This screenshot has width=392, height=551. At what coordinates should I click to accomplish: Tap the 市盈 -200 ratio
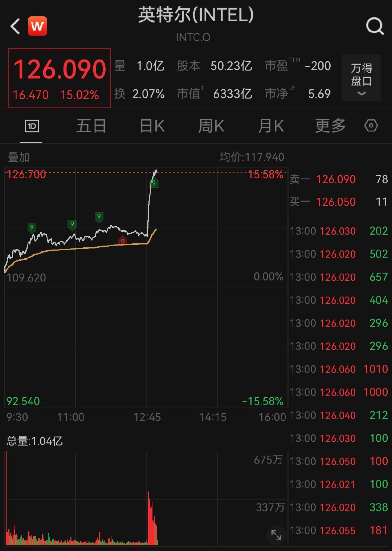(x=298, y=65)
